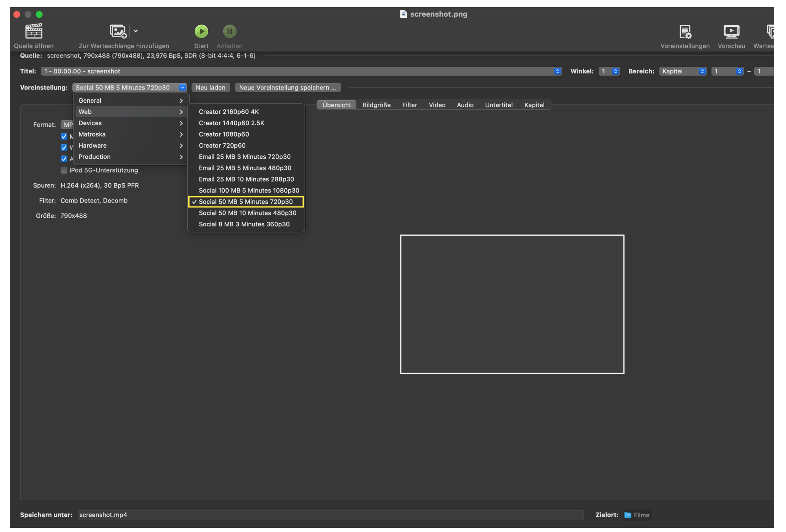Select Email 25 MB 5 Minutes 480p30
The height and width of the screenshot is (532, 786).
pos(246,168)
